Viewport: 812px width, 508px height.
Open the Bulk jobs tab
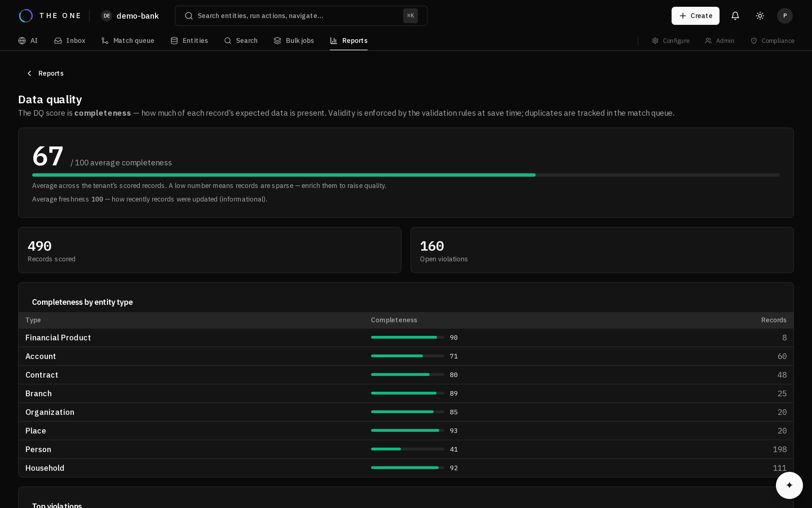point(294,41)
